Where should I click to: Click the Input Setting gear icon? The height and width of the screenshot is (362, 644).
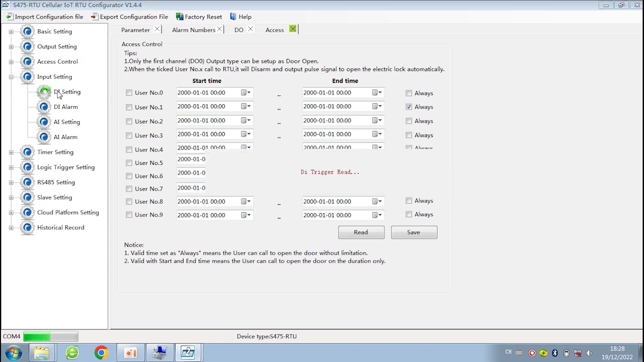28,77
